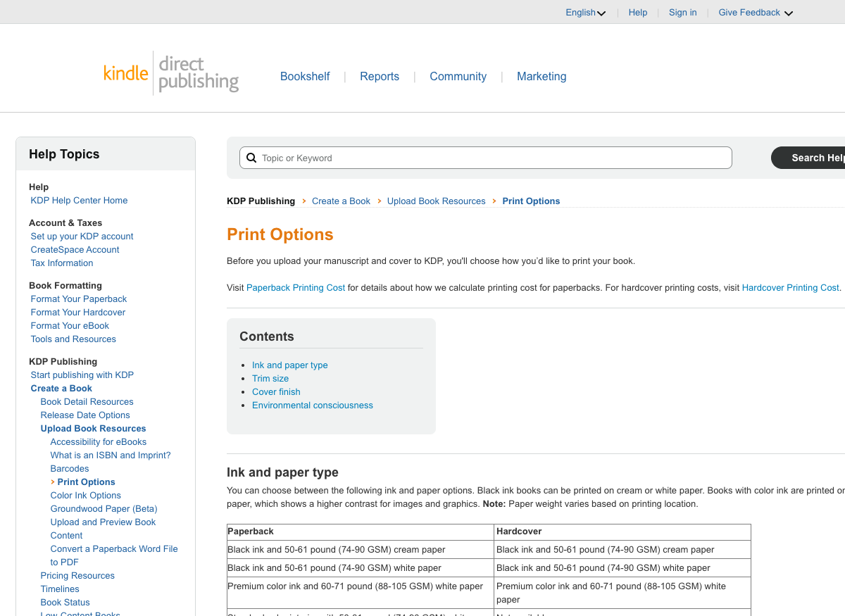845x616 pixels.
Task: Open Format Your eBook topic
Action: point(70,325)
